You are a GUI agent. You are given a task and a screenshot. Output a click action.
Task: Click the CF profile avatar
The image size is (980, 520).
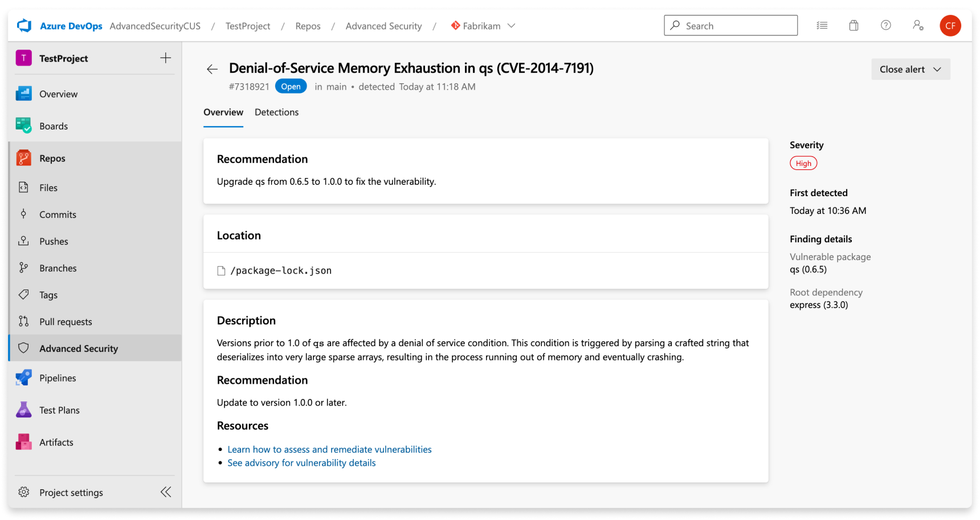click(x=950, y=26)
